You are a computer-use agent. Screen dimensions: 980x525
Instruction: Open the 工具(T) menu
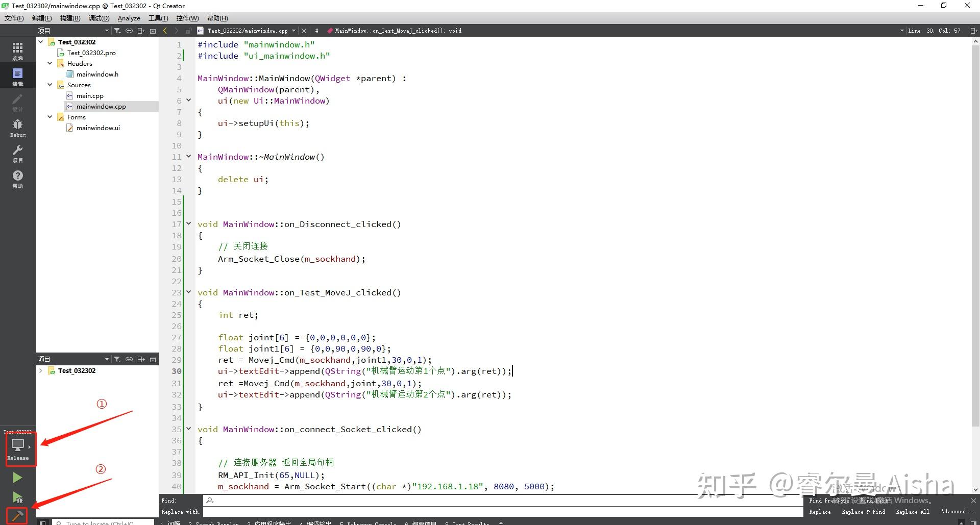click(x=158, y=18)
